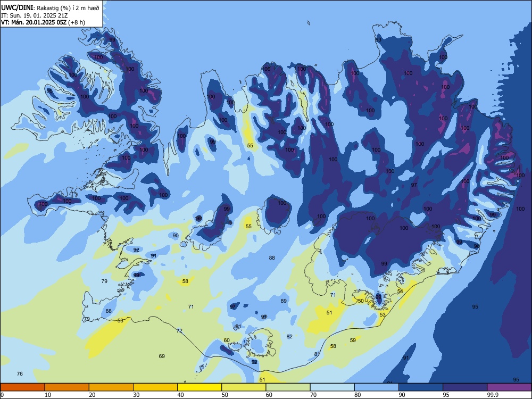Click the dark indigo 95–99.9 legend swatch
This screenshot has height=399, width=532.
pyautogui.click(x=465, y=387)
